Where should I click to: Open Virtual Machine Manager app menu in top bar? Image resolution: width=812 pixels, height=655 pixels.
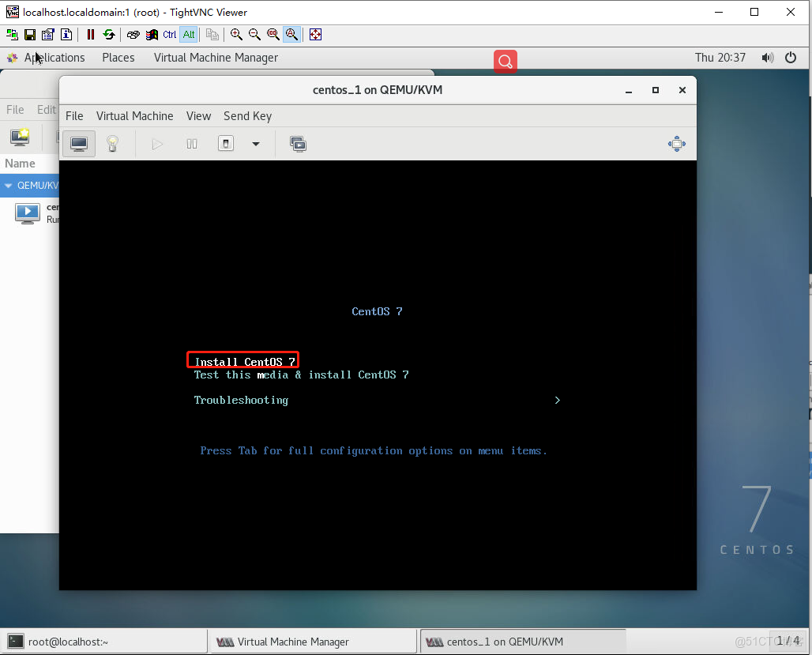(216, 58)
